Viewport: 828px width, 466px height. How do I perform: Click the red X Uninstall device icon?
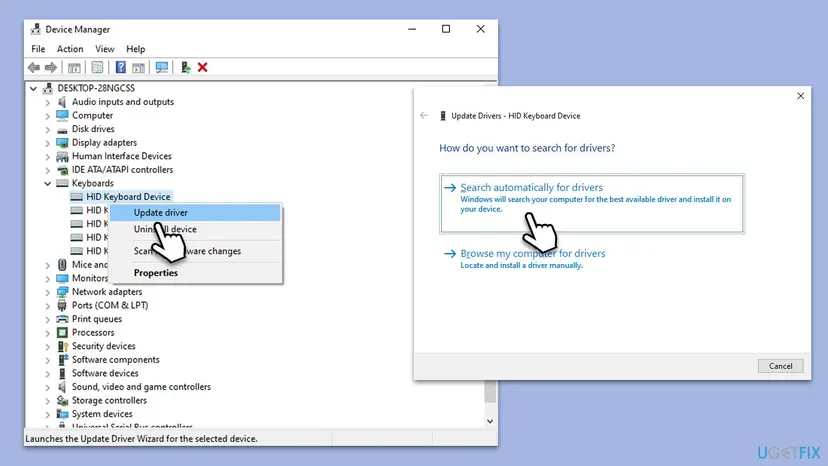(203, 68)
